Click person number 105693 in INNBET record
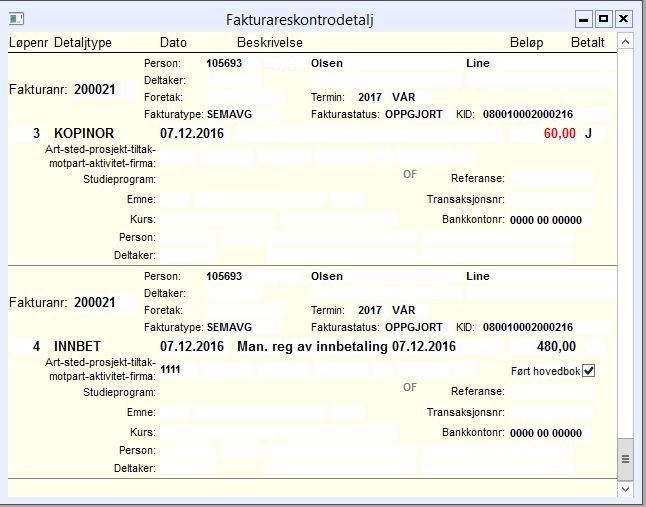This screenshot has width=646, height=507. 224,276
